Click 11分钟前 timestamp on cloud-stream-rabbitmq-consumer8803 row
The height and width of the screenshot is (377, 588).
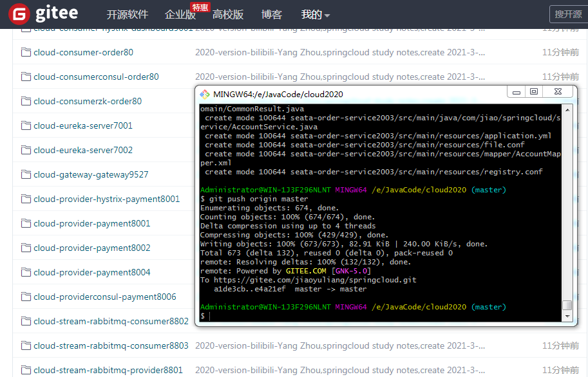pyautogui.click(x=560, y=345)
